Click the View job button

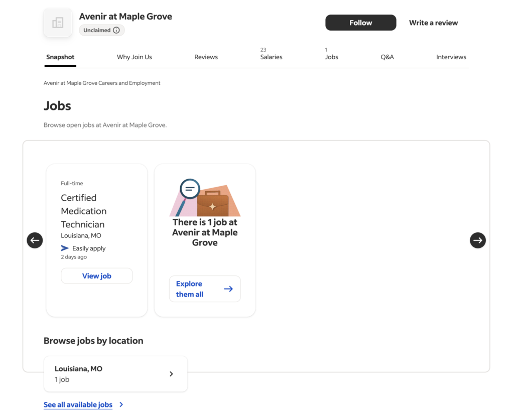[x=96, y=275]
